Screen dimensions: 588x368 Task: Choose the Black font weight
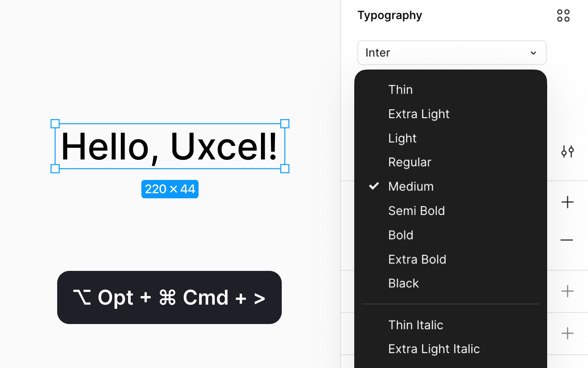coord(403,283)
